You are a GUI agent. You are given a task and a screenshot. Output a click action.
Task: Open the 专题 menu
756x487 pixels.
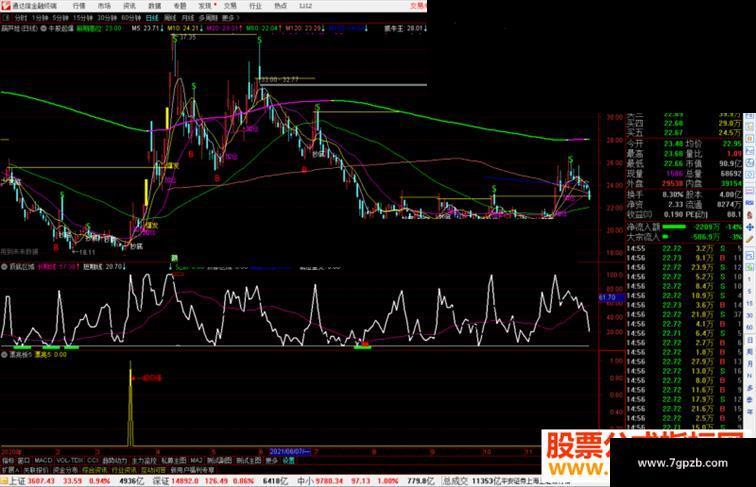click(x=180, y=6)
